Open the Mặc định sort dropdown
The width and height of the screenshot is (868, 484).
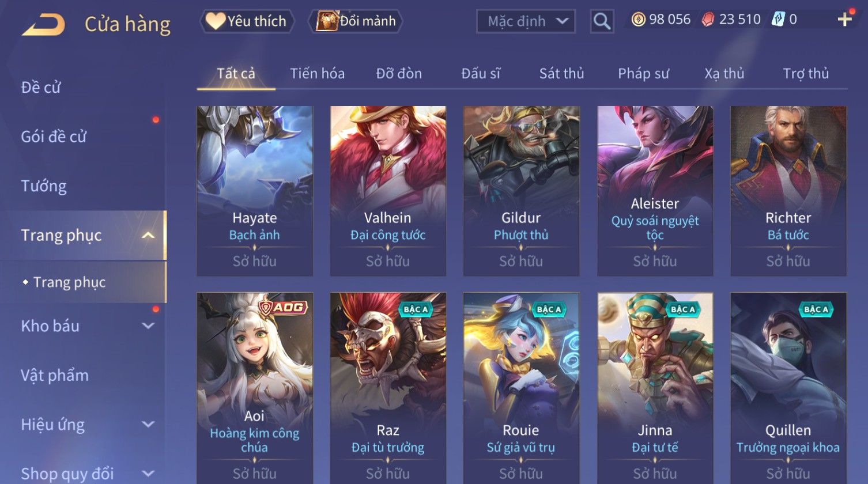tap(526, 22)
